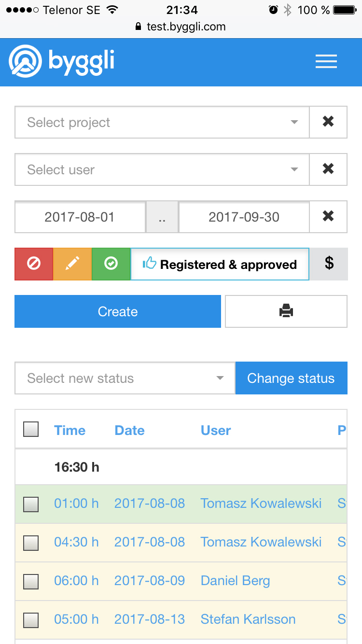Viewport: 362px width, 644px height.
Task: Expand the Select user dropdown
Action: pos(162,169)
